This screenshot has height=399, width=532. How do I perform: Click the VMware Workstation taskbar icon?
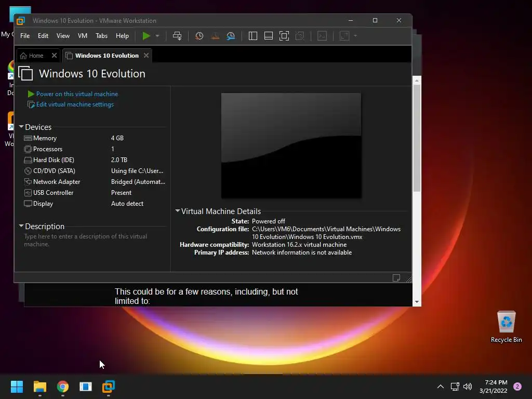pos(109,387)
